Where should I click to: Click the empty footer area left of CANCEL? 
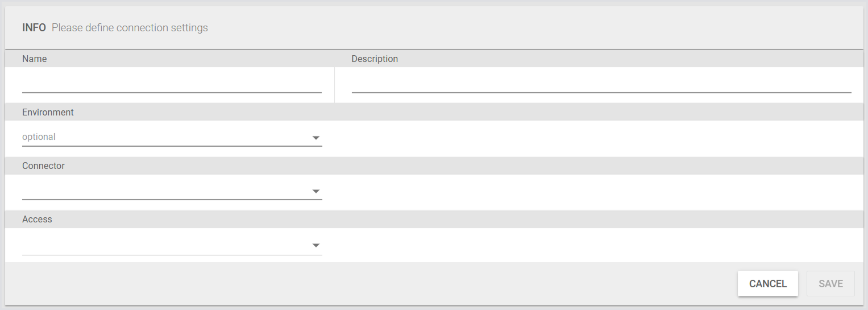pos(369,284)
